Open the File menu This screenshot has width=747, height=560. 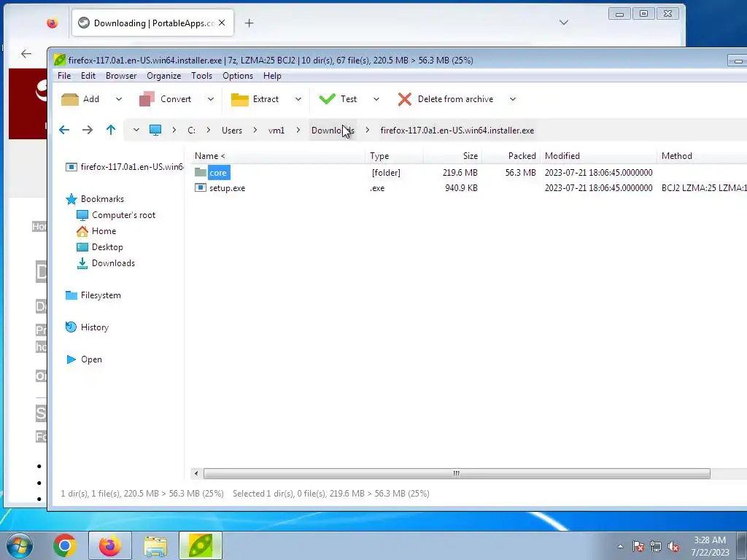click(64, 76)
